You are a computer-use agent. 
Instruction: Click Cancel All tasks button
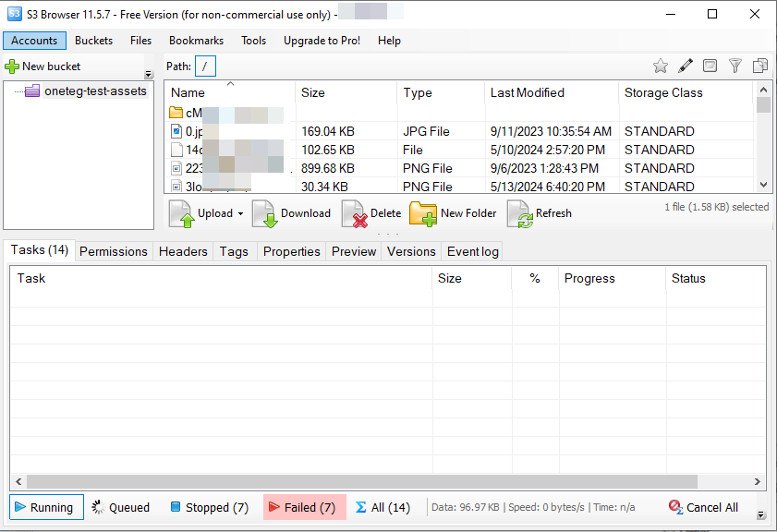pyautogui.click(x=703, y=507)
